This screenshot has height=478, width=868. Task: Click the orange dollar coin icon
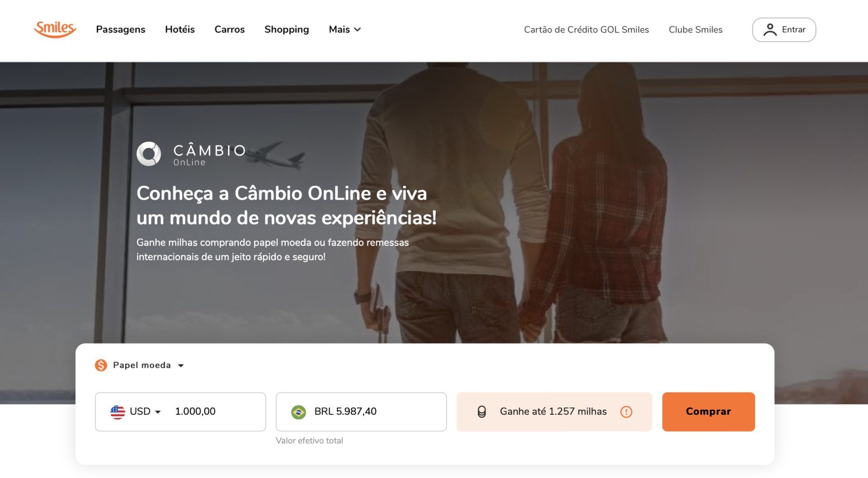point(101,366)
